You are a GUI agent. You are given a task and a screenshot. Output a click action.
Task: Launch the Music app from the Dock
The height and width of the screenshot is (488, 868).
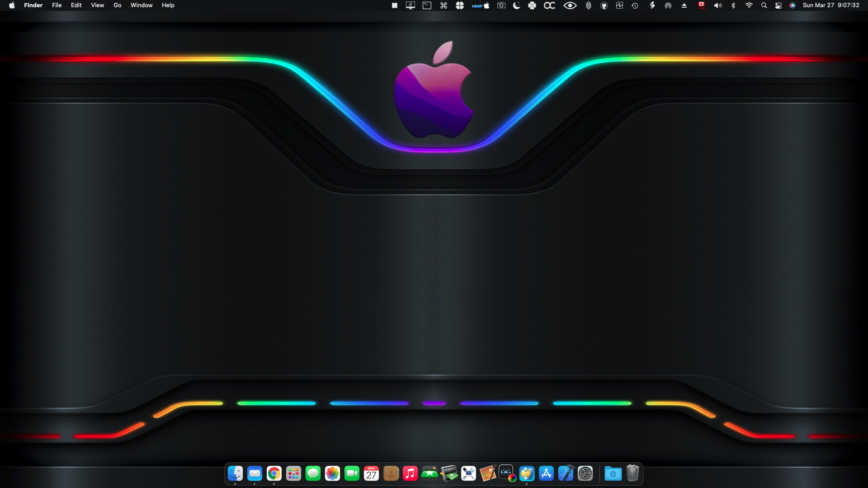(410, 474)
